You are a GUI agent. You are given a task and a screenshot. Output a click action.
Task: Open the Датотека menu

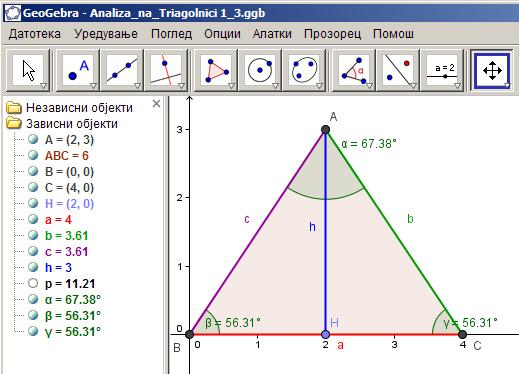(x=35, y=34)
